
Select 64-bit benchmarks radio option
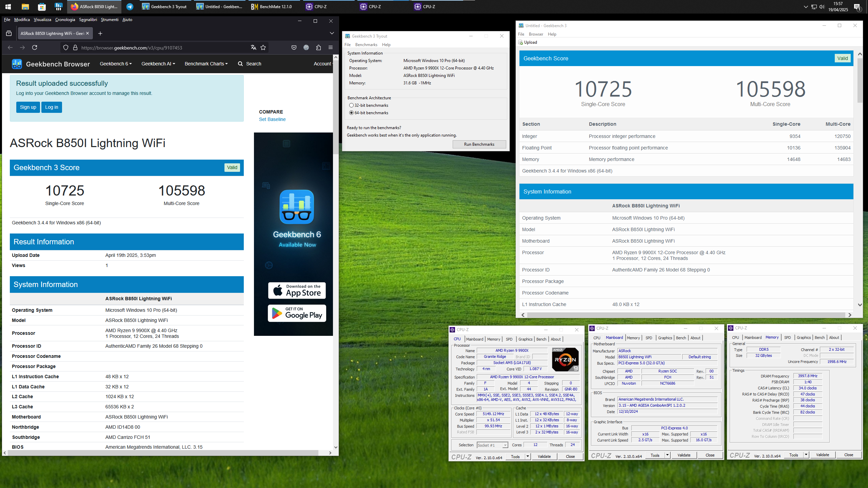click(352, 113)
